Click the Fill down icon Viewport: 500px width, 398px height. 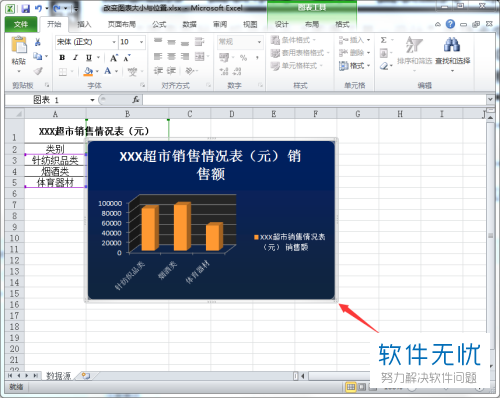384,53
